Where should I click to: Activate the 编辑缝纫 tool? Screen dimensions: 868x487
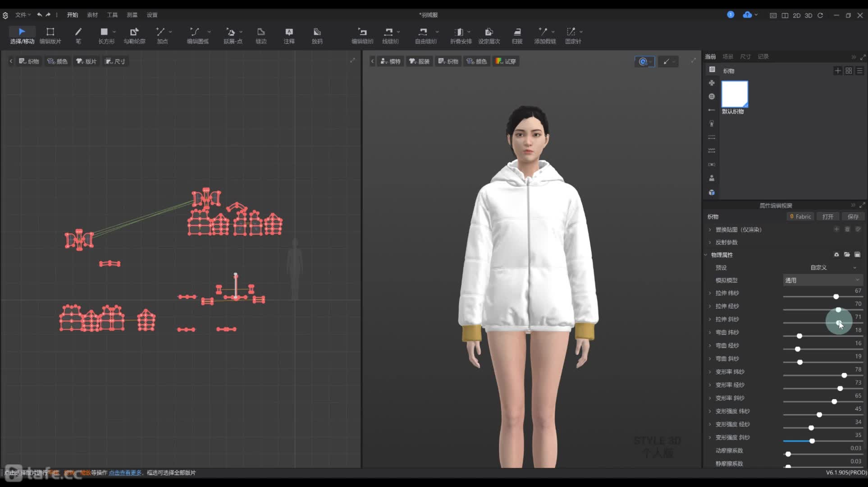[x=362, y=35]
